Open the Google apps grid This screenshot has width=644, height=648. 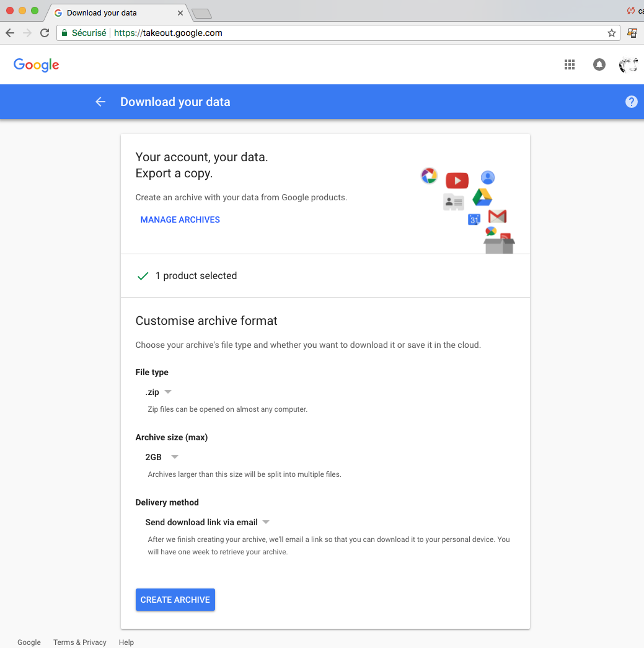(x=570, y=64)
